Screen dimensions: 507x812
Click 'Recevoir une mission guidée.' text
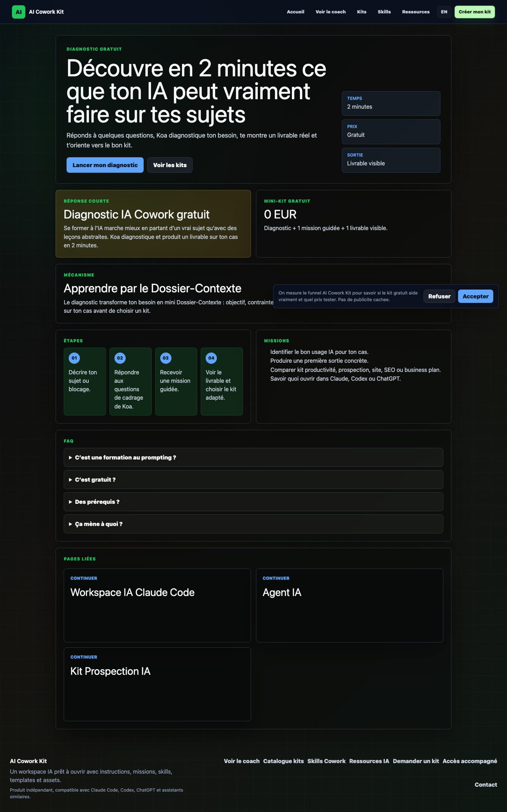(175, 381)
